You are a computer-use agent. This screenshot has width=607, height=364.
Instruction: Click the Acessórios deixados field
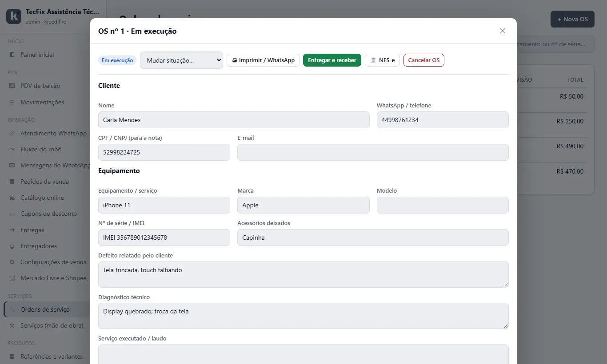click(373, 237)
